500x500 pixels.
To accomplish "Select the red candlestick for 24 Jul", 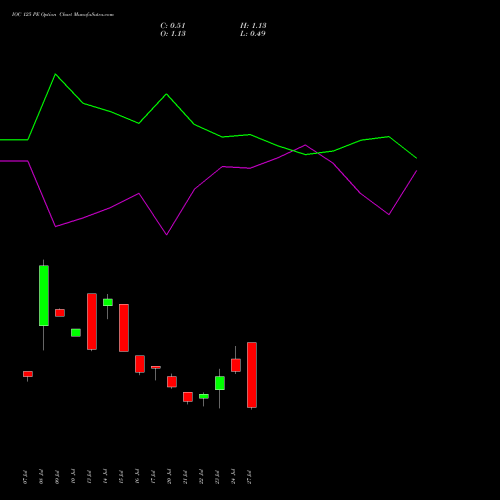I will [x=236, y=365].
